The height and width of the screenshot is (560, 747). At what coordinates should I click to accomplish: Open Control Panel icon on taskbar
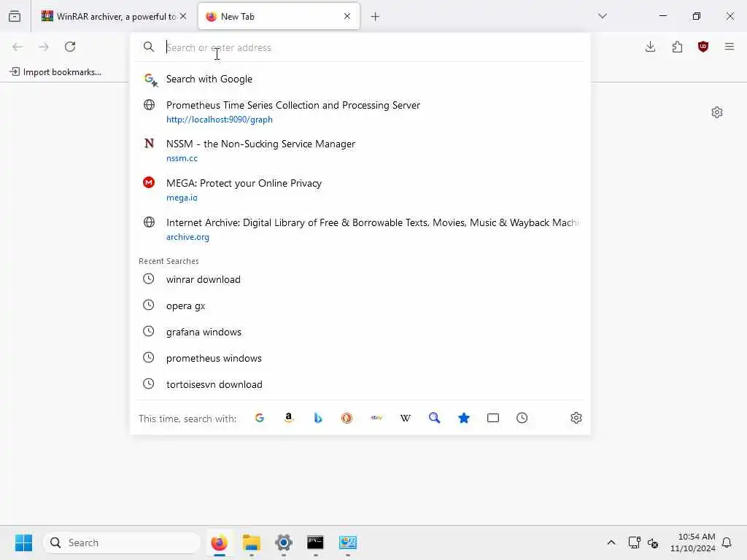point(348,542)
